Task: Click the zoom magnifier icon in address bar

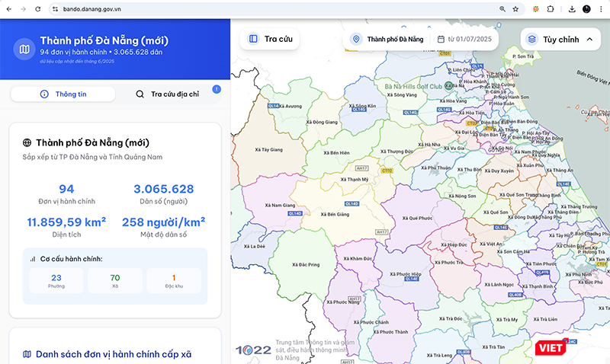Action: coord(502,9)
